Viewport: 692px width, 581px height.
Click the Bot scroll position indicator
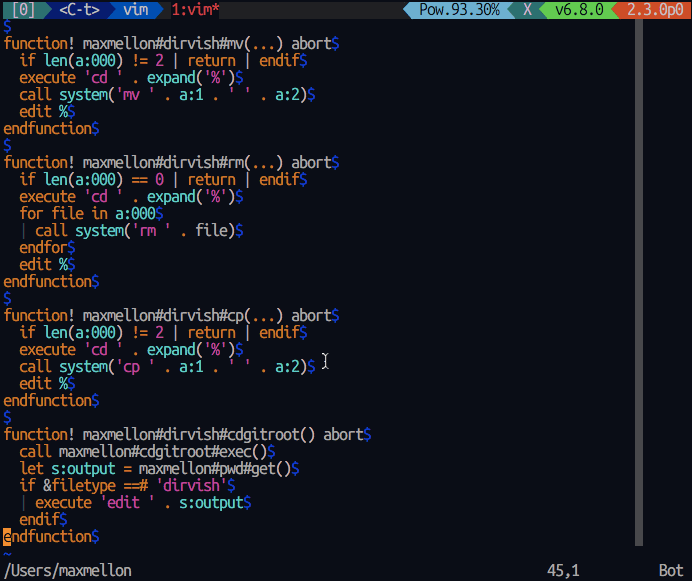coord(671,570)
